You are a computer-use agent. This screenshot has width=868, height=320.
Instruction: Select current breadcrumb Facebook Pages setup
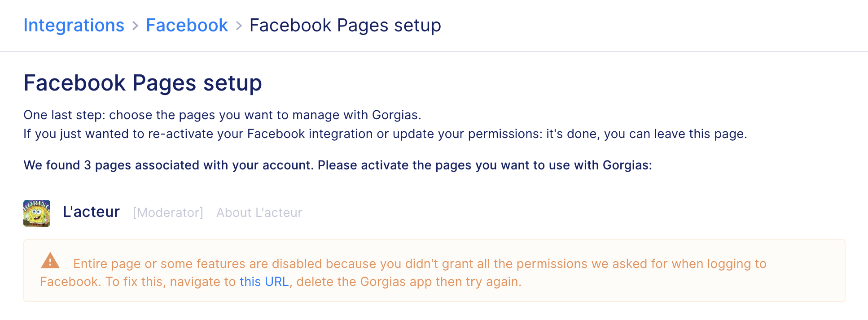pos(345,26)
